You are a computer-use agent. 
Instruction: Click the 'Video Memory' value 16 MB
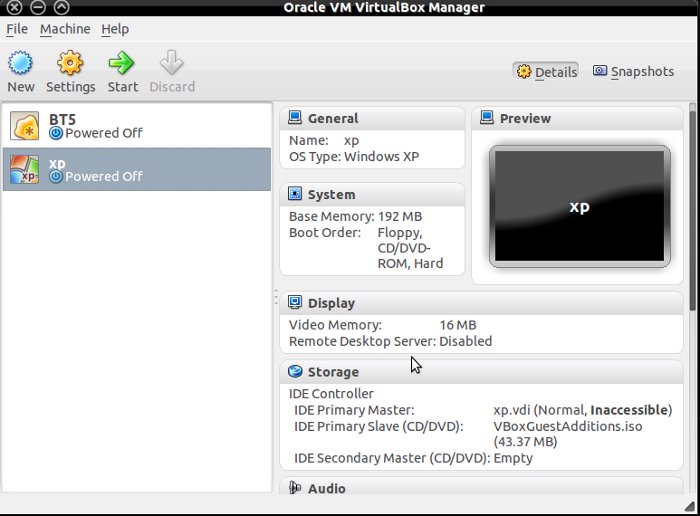coord(458,325)
